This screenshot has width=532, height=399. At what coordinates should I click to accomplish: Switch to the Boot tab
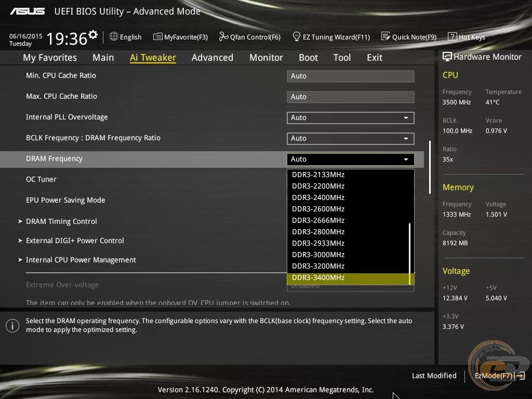(309, 58)
